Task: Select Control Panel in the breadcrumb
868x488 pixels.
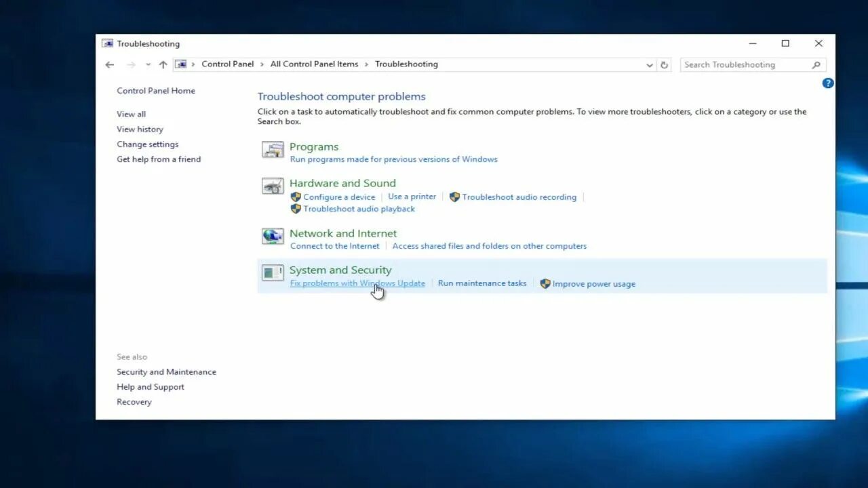Action: [x=228, y=64]
